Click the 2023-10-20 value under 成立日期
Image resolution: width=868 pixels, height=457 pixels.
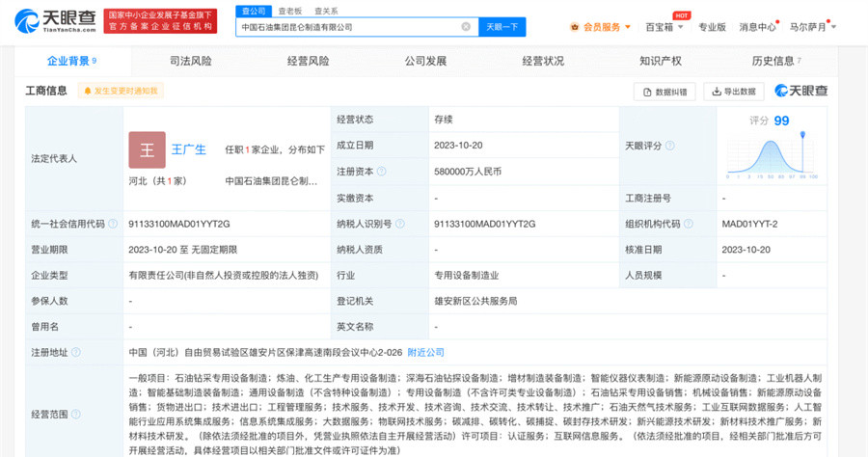[458, 146]
